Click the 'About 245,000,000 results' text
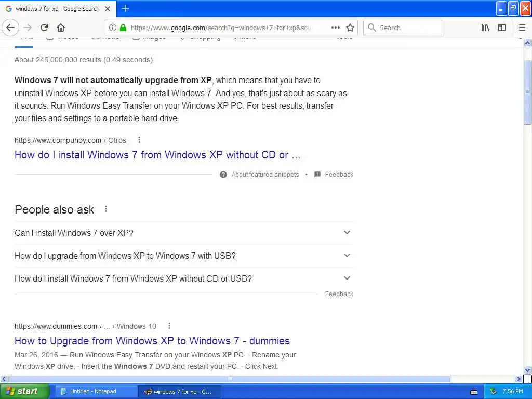Image resolution: width=532 pixels, height=399 pixels. 84,60
